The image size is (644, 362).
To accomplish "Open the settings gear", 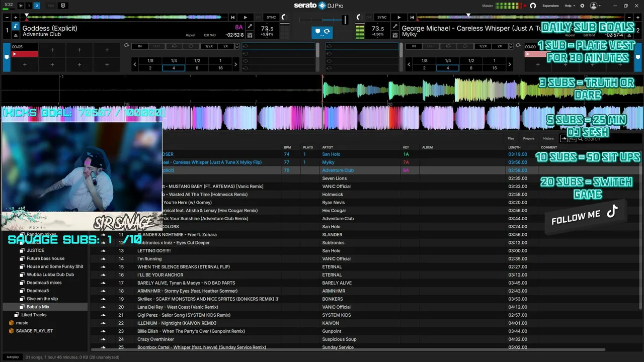I will tap(582, 6).
